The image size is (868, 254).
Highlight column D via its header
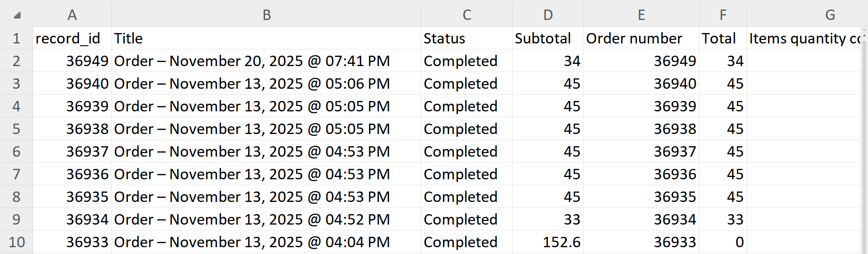pyautogui.click(x=547, y=15)
